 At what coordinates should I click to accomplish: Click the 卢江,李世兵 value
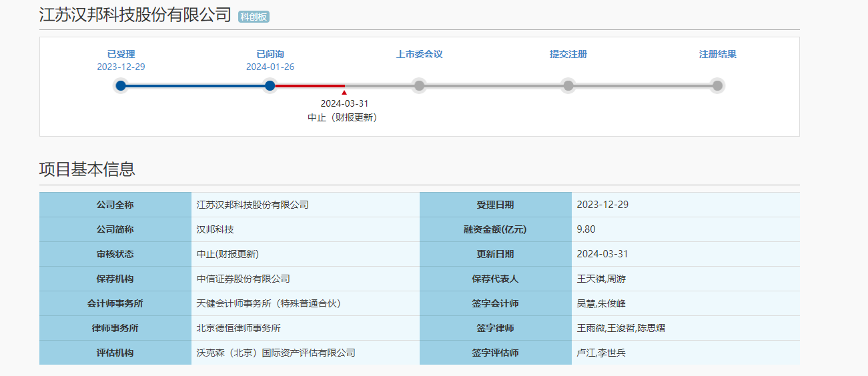pos(602,353)
